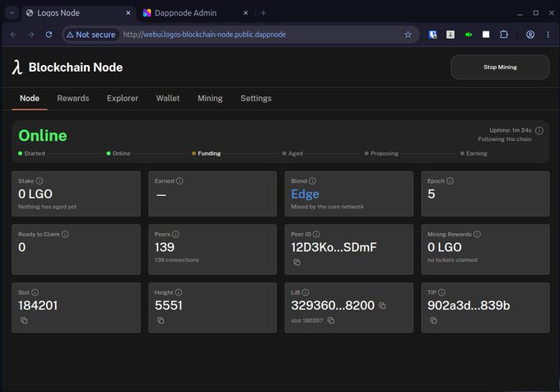Switch to the Rewards tab

tap(73, 98)
